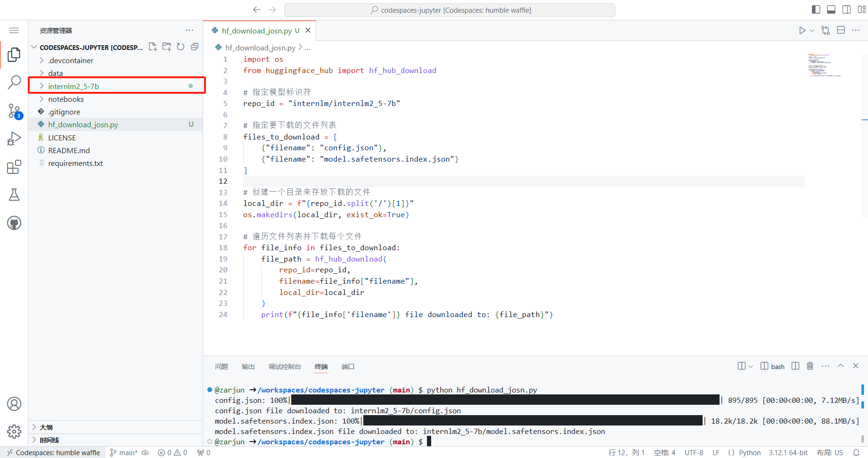Viewport: 868px width, 458px height.
Task: Open notifications bell in status bar
Action: click(856, 452)
